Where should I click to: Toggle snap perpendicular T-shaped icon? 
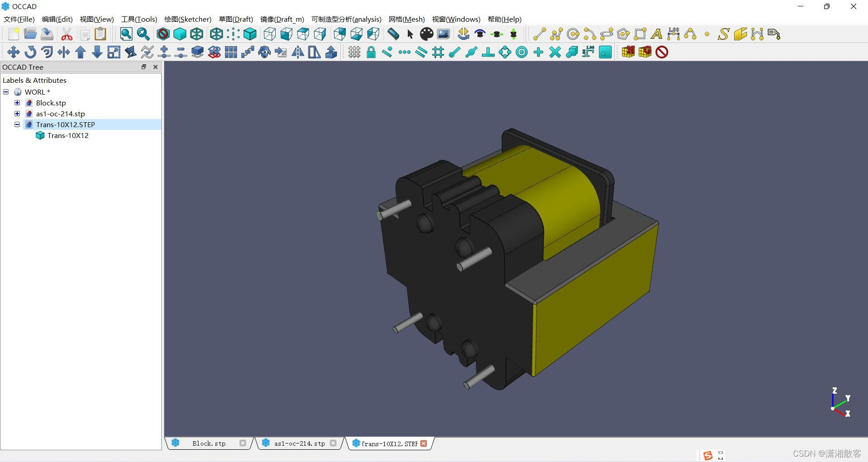tap(488, 52)
